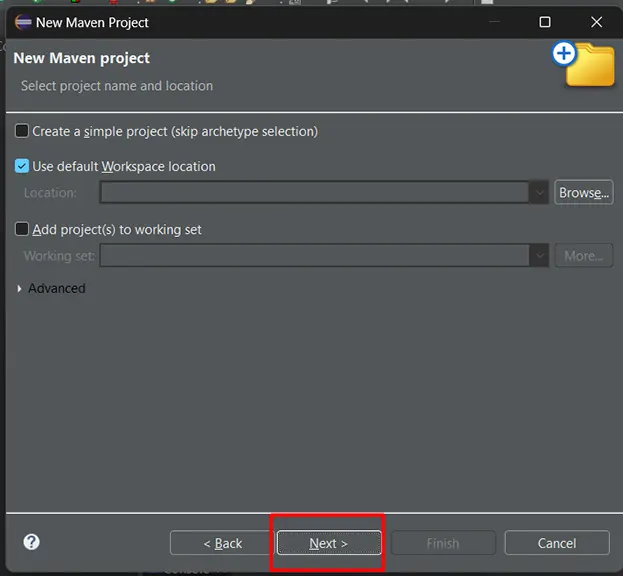Tick Add project(s) to working set
Image resolution: width=623 pixels, height=576 pixels.
(x=21, y=229)
